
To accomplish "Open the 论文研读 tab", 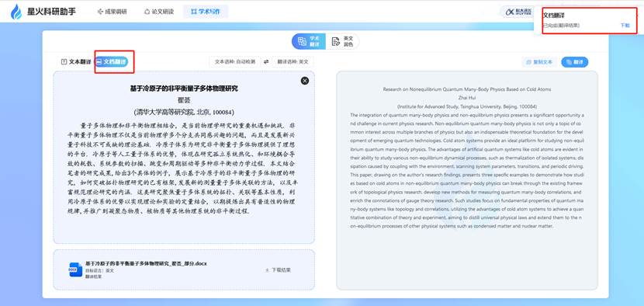I will click(x=158, y=12).
